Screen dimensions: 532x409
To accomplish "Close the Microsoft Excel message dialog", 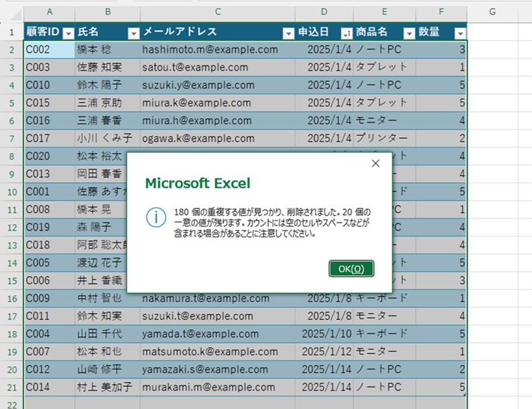I will [x=375, y=163].
